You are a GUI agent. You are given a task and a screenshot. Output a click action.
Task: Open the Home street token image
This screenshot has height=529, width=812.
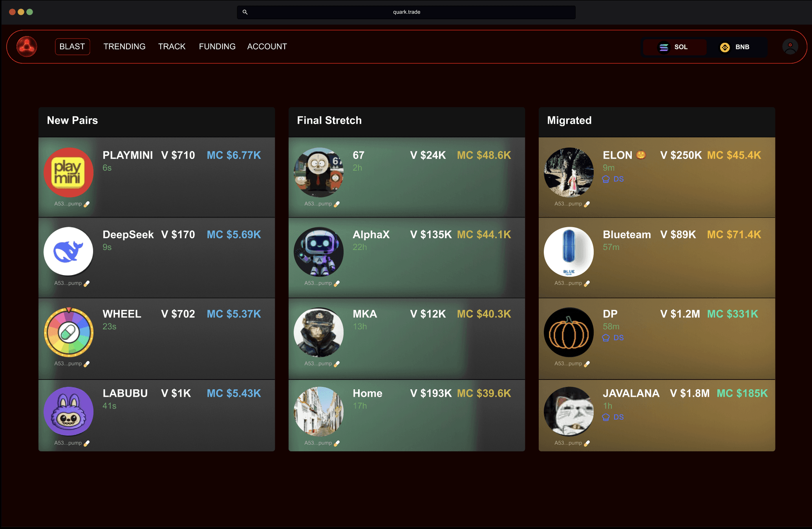(319, 411)
